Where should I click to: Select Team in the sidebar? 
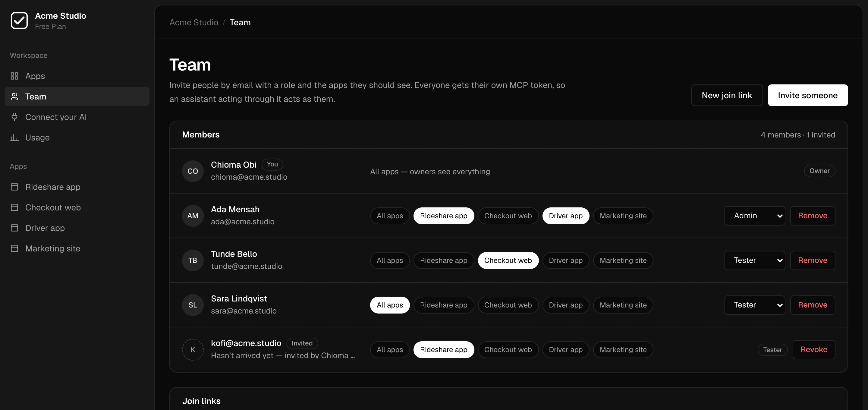click(77, 96)
